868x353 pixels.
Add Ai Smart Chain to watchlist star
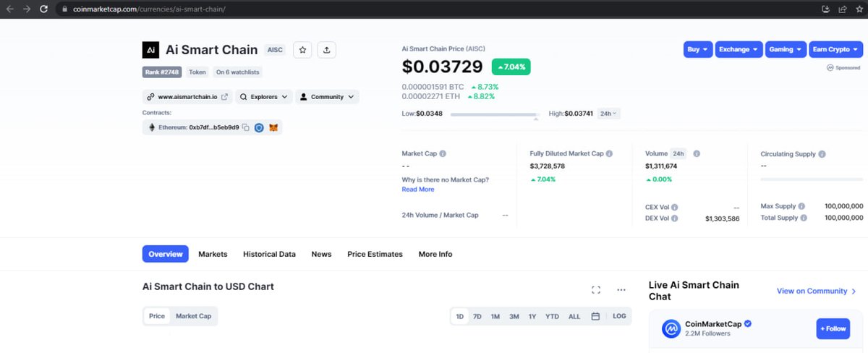point(303,50)
